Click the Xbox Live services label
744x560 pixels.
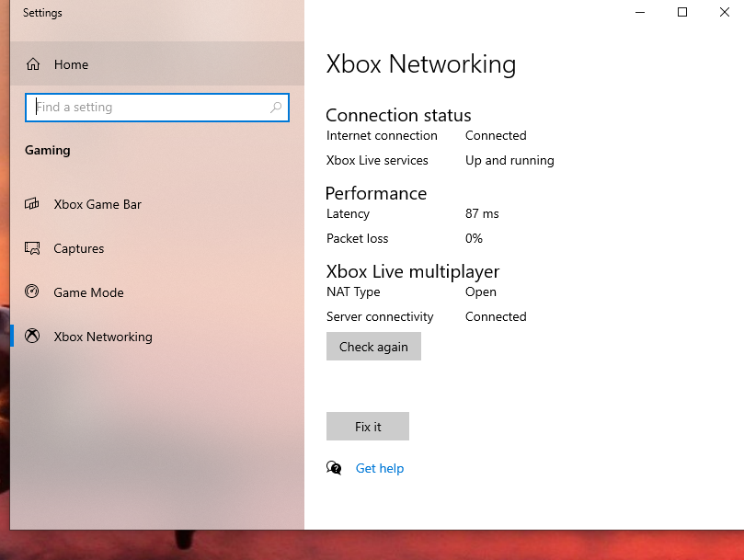377,160
